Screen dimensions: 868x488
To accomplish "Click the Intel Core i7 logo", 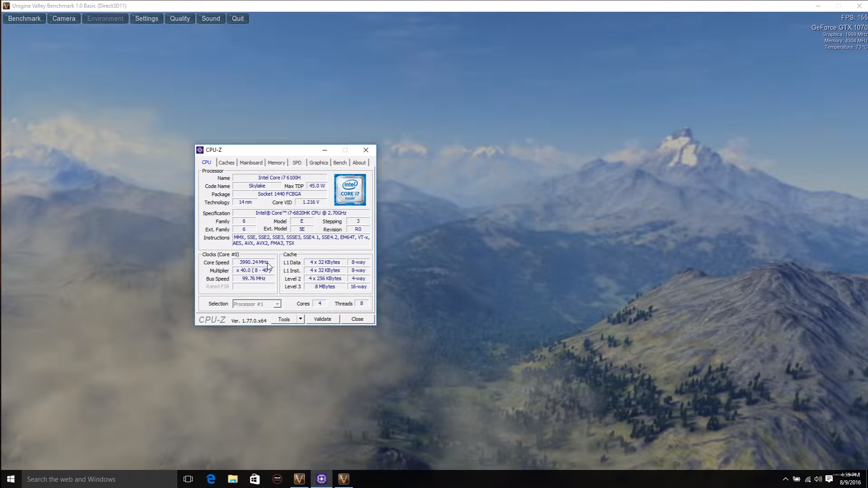I will (x=350, y=190).
